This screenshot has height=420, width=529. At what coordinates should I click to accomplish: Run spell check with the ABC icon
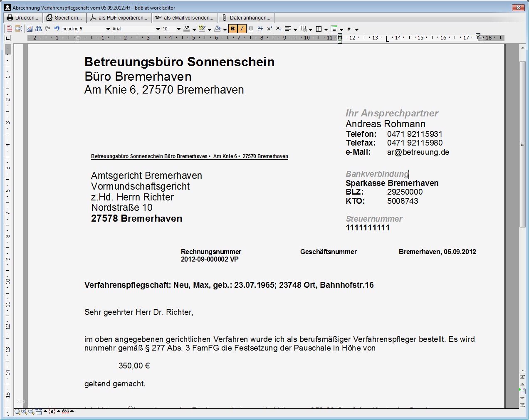[x=65, y=411]
